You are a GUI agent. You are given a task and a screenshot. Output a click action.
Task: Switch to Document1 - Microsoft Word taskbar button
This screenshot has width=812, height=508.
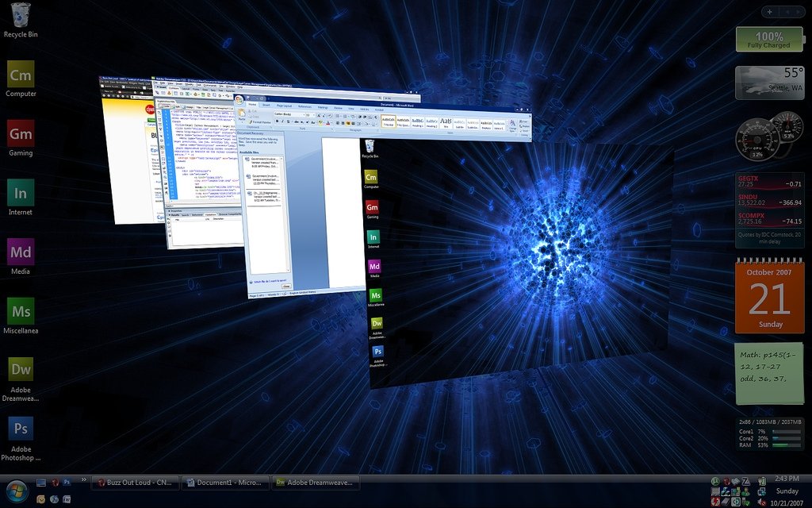pyautogui.click(x=226, y=483)
